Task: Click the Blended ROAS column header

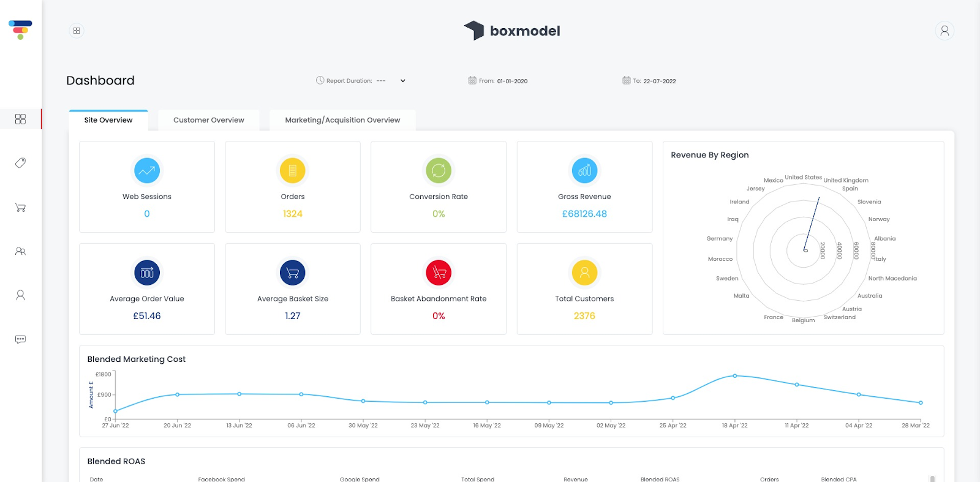Action: click(x=660, y=479)
